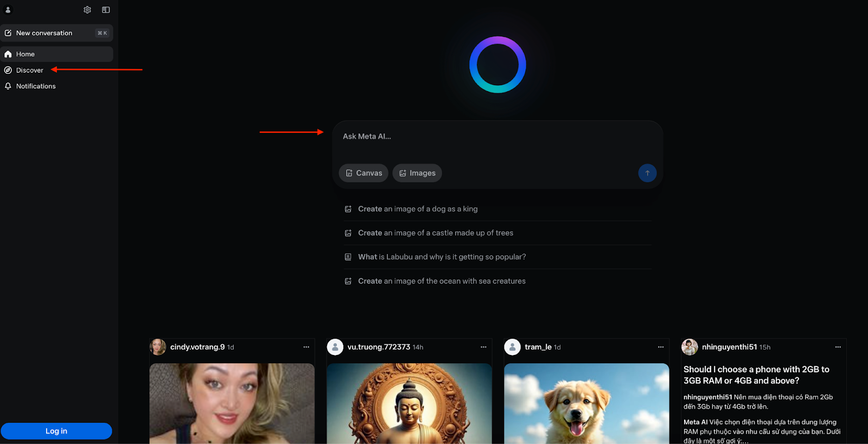The width and height of the screenshot is (868, 444).
Task: Open tram_le profile avatar
Action: (x=513, y=347)
